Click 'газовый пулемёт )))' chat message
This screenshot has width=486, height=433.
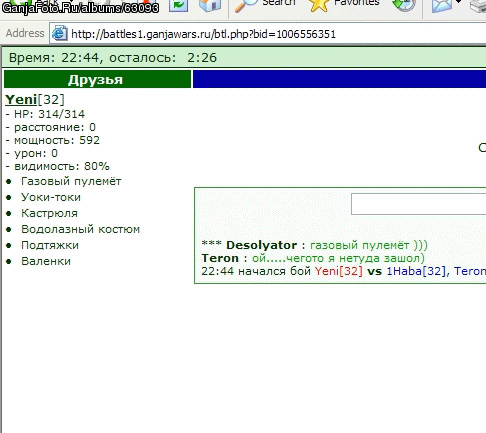[x=369, y=245]
